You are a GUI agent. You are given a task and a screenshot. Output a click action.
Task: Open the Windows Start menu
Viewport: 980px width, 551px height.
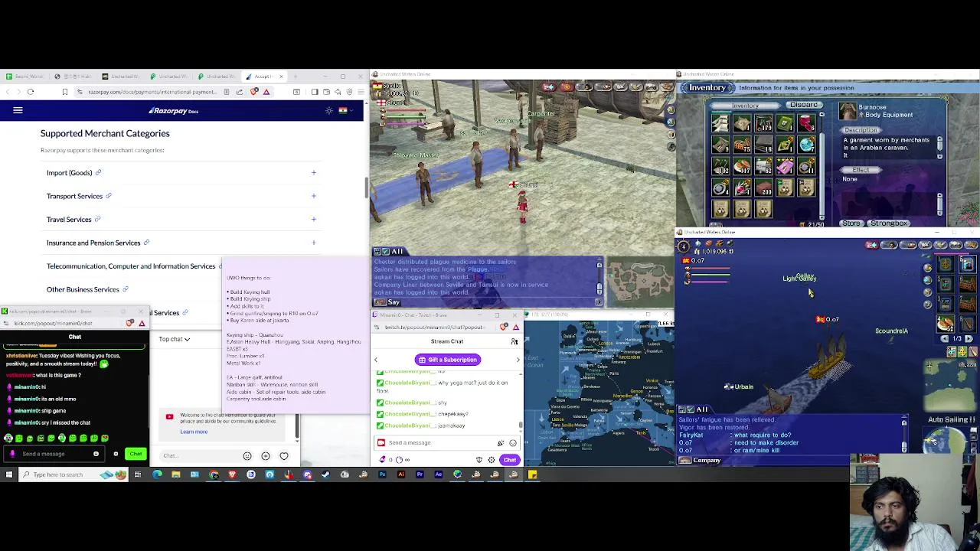[9, 474]
